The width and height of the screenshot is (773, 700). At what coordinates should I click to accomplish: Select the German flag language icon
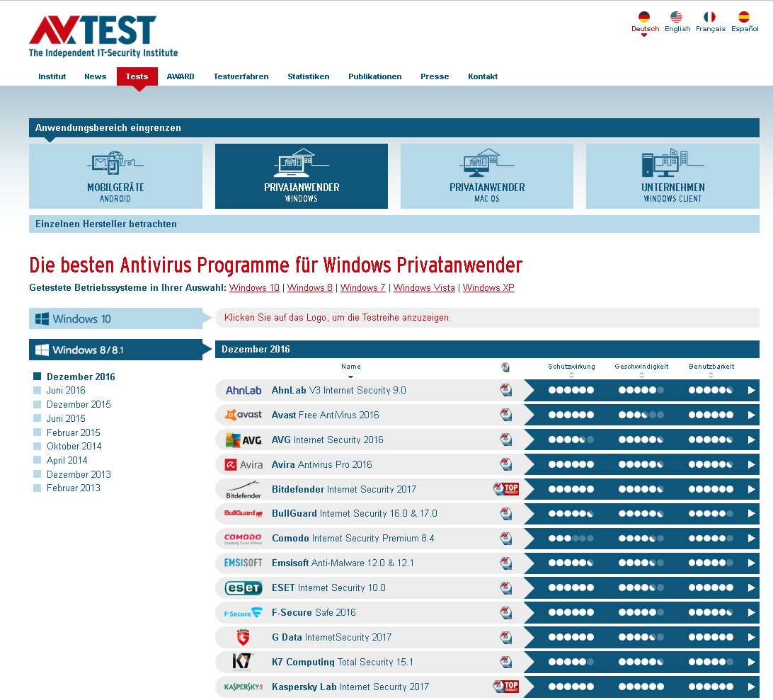(643, 17)
